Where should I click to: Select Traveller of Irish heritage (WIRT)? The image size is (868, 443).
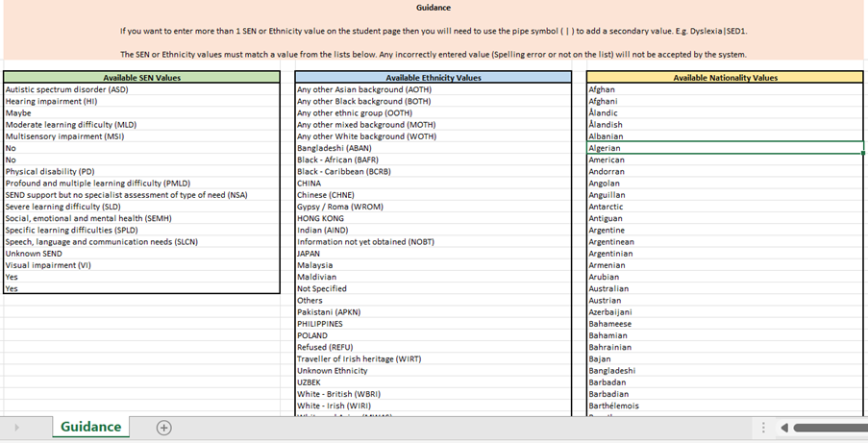[x=434, y=358]
